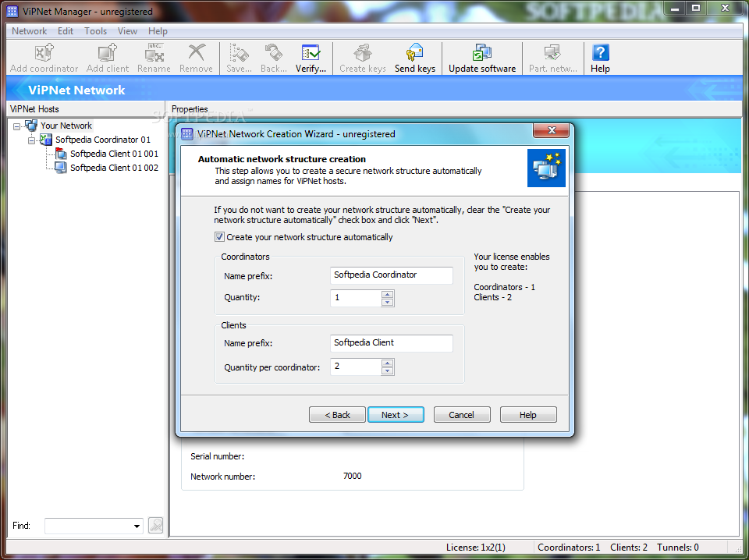Maximize the ViPNet Manager window
Image resolution: width=749 pixels, height=560 pixels.
[x=696, y=8]
